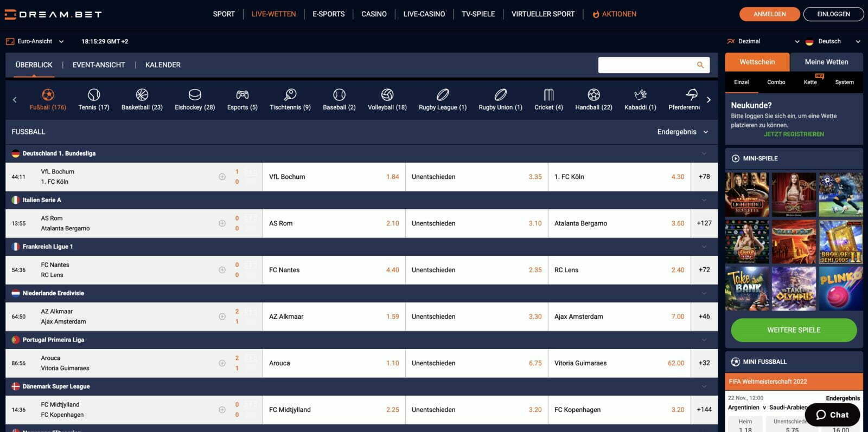Collapse Portugal Primeira Liga section

point(704,340)
